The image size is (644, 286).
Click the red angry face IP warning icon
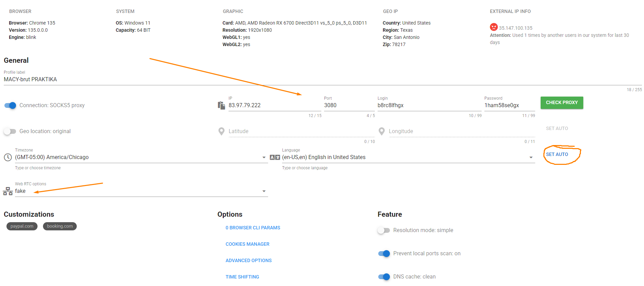click(x=494, y=27)
